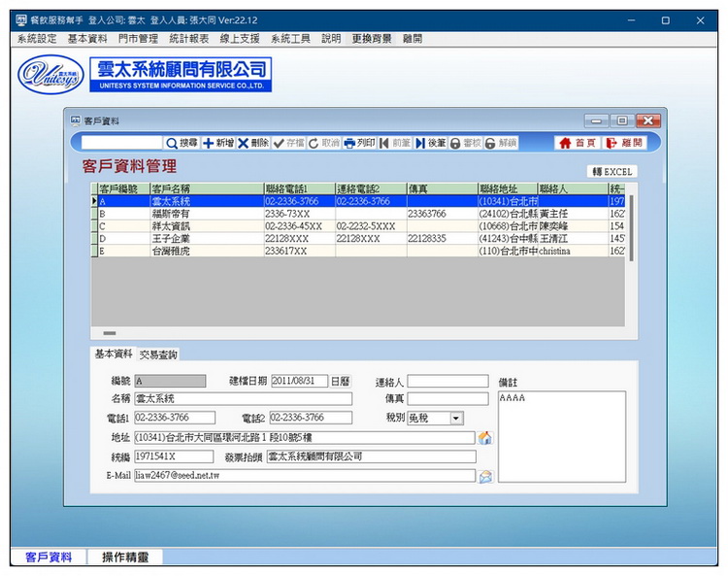Screen dimensions: 728x576
Task: Click the 聯絡人 column header
Action: pos(573,189)
